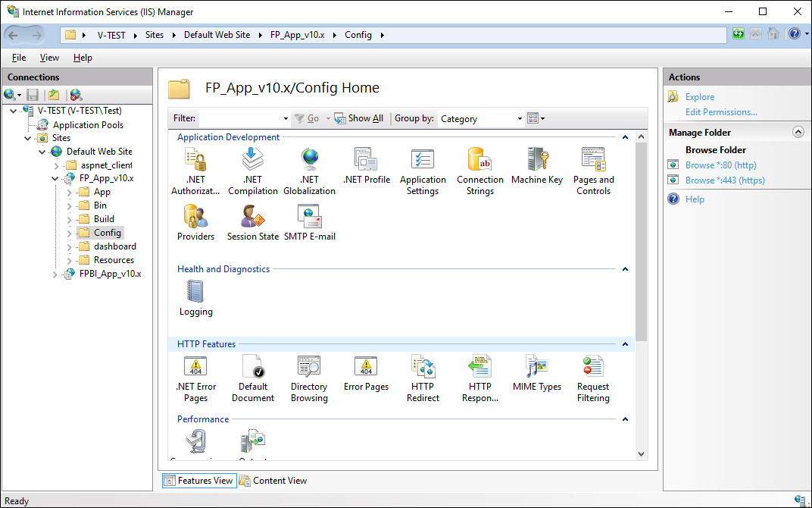This screenshot has width=812, height=508.
Task: Open the MIME Types feature
Action: pyautogui.click(x=537, y=373)
